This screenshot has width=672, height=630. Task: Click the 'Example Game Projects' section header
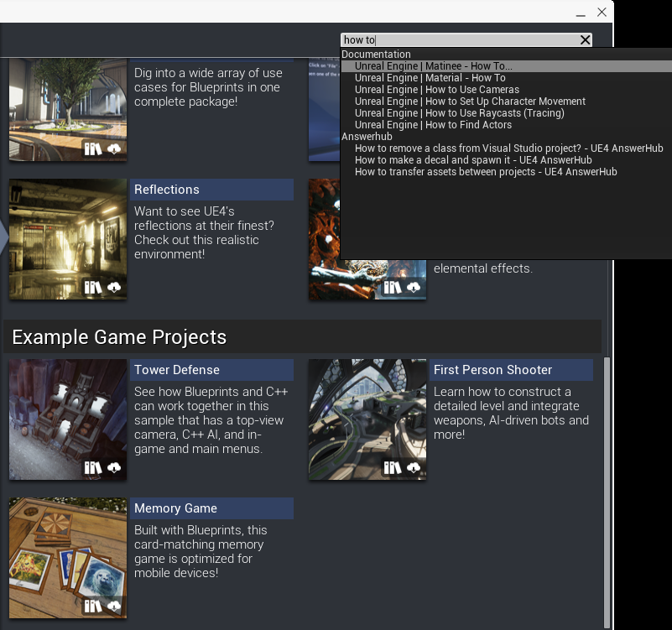pyautogui.click(x=302, y=337)
